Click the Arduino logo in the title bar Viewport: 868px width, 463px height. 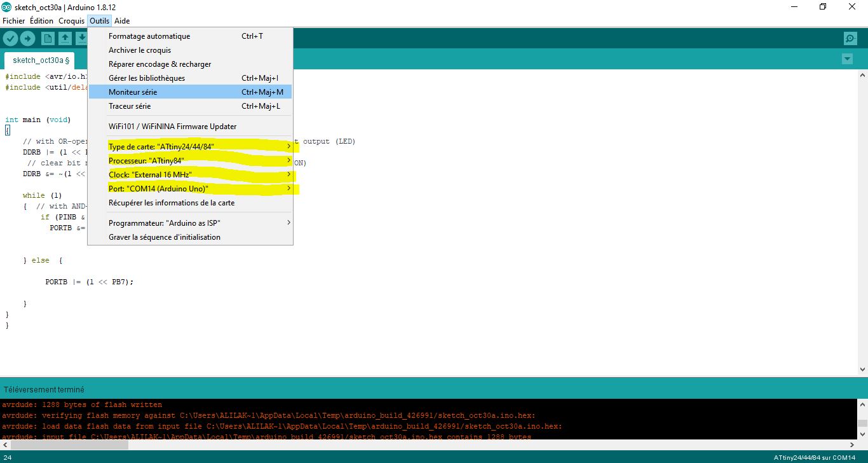pyautogui.click(x=6, y=6)
